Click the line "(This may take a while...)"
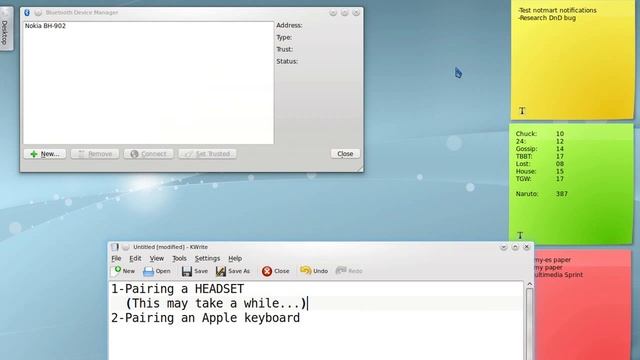The width and height of the screenshot is (640, 360). click(x=216, y=303)
